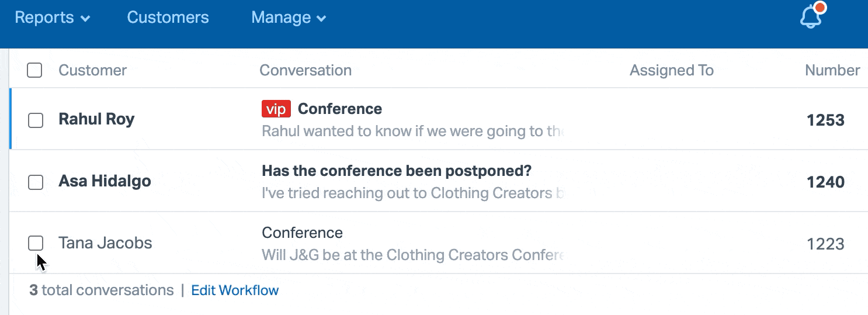
Task: Sort by the Conversation column header
Action: 305,71
